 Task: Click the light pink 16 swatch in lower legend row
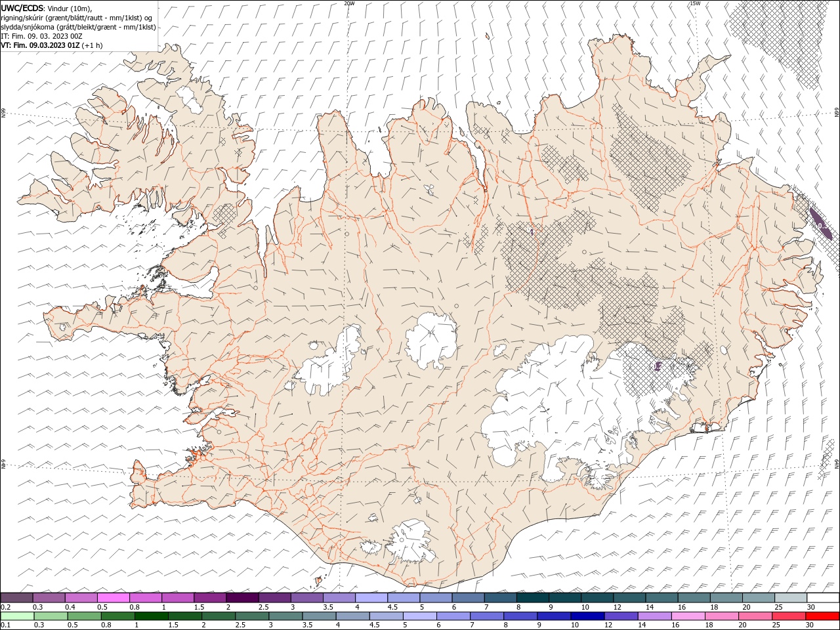[x=687, y=616]
